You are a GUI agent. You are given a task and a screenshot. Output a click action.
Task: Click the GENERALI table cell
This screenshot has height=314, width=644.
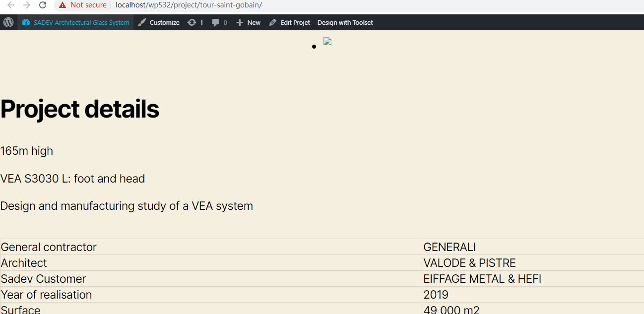click(x=533, y=247)
